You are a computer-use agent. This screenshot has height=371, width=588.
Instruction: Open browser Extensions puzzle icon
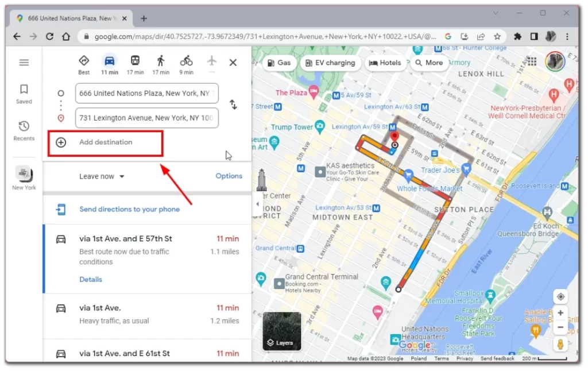pos(517,36)
